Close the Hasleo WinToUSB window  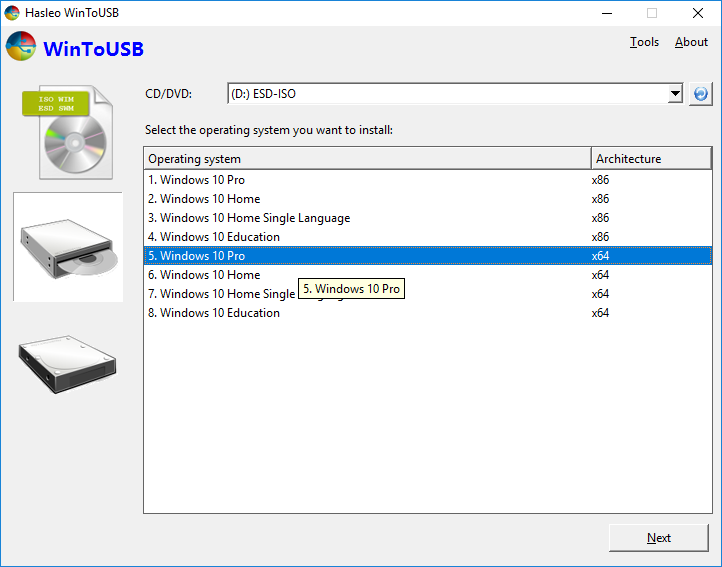[x=698, y=13]
